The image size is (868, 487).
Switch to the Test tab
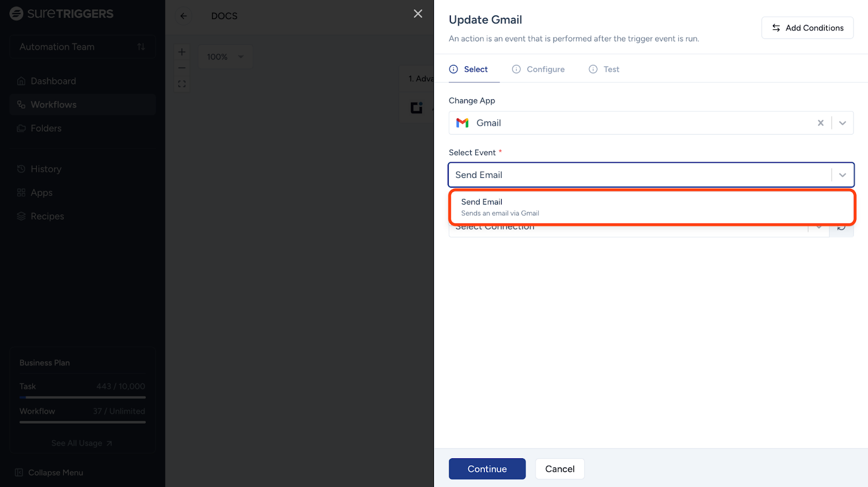point(604,69)
